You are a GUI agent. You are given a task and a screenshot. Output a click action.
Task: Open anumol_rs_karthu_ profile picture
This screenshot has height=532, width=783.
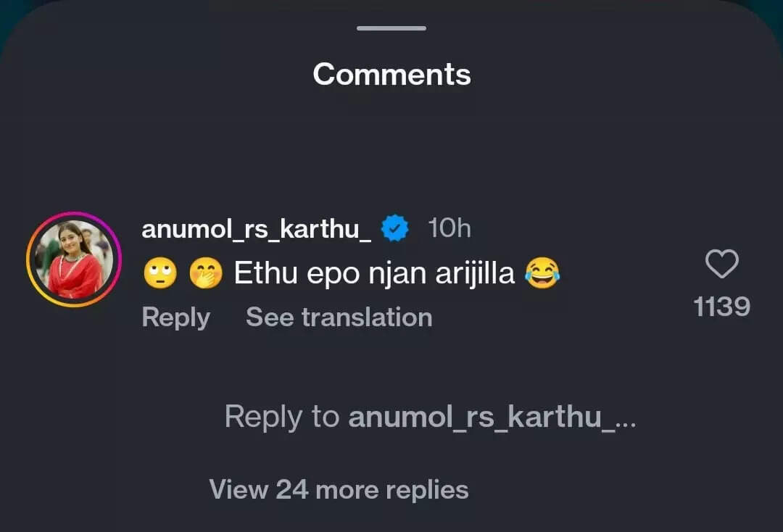pyautogui.click(x=74, y=259)
